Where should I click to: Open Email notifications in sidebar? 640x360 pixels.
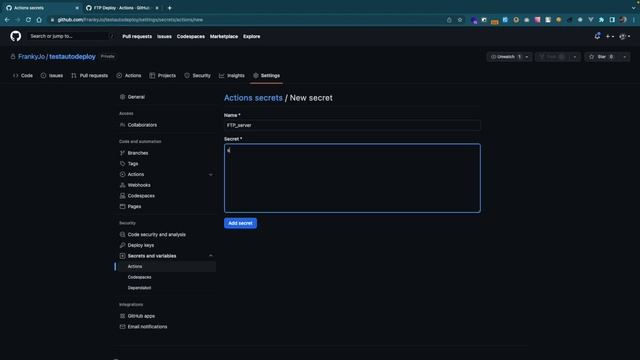166,327
